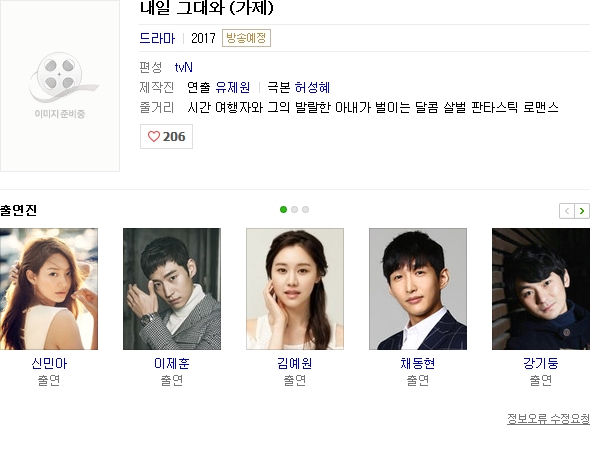Open 김예원 photo thumbnail

pos(295,289)
